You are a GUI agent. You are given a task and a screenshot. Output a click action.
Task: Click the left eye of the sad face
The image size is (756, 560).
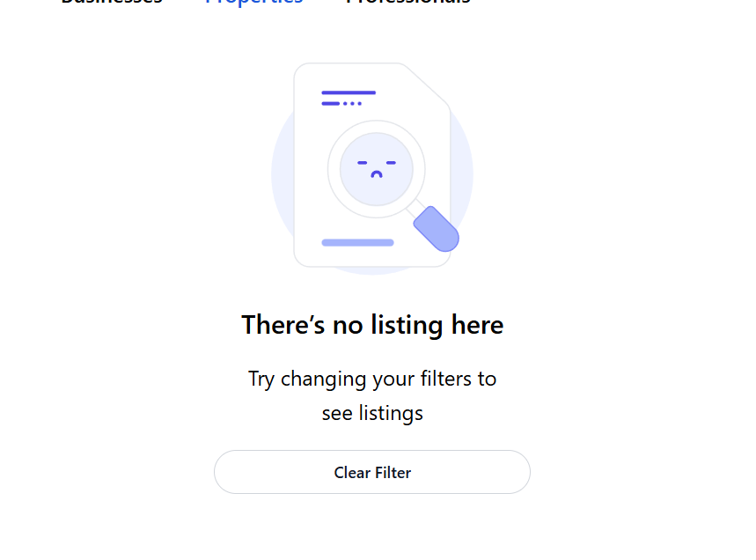362,163
